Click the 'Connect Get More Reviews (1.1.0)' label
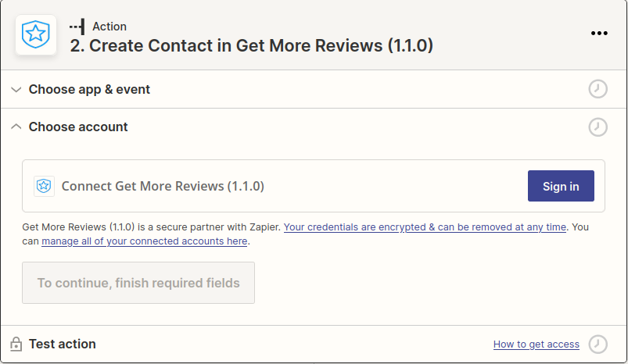 pyautogui.click(x=163, y=186)
